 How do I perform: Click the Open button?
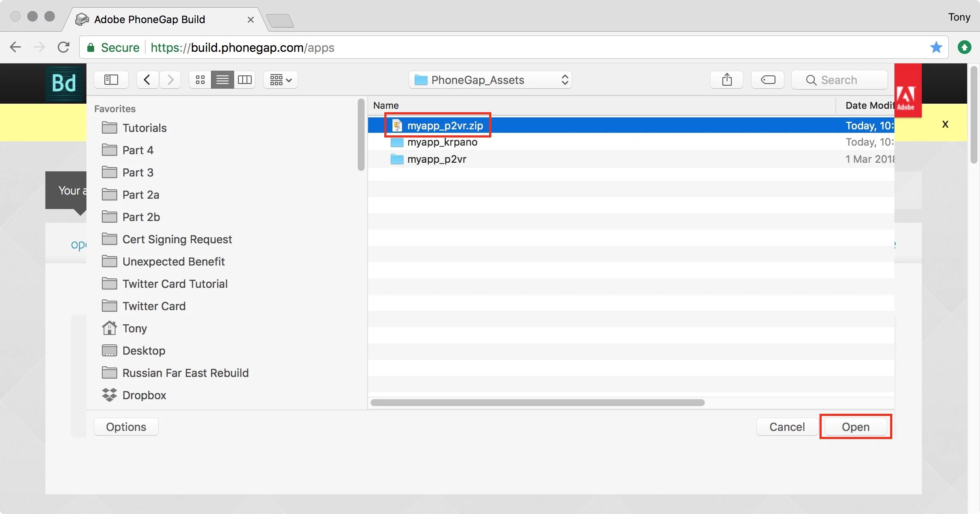(855, 427)
